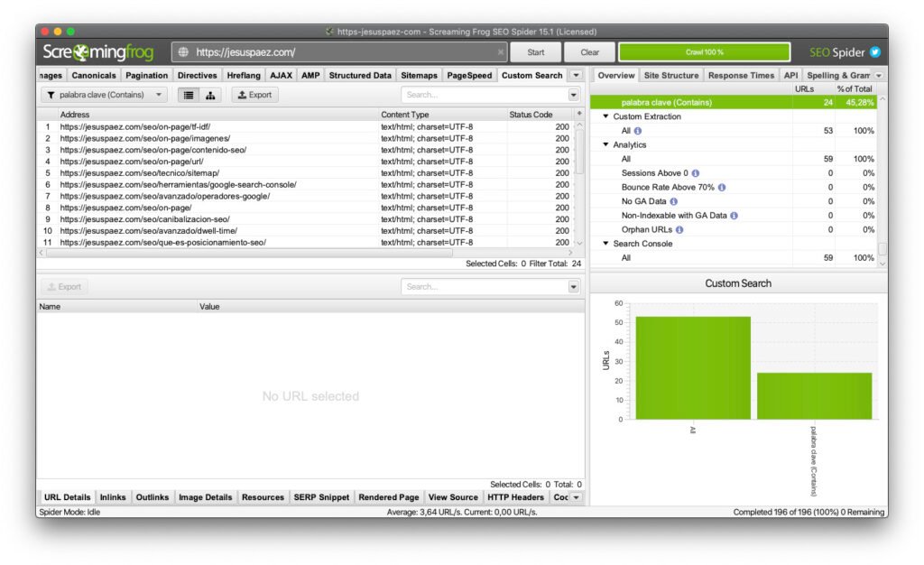
Task: Open bottom tabs overflow dropdown
Action: (x=576, y=497)
